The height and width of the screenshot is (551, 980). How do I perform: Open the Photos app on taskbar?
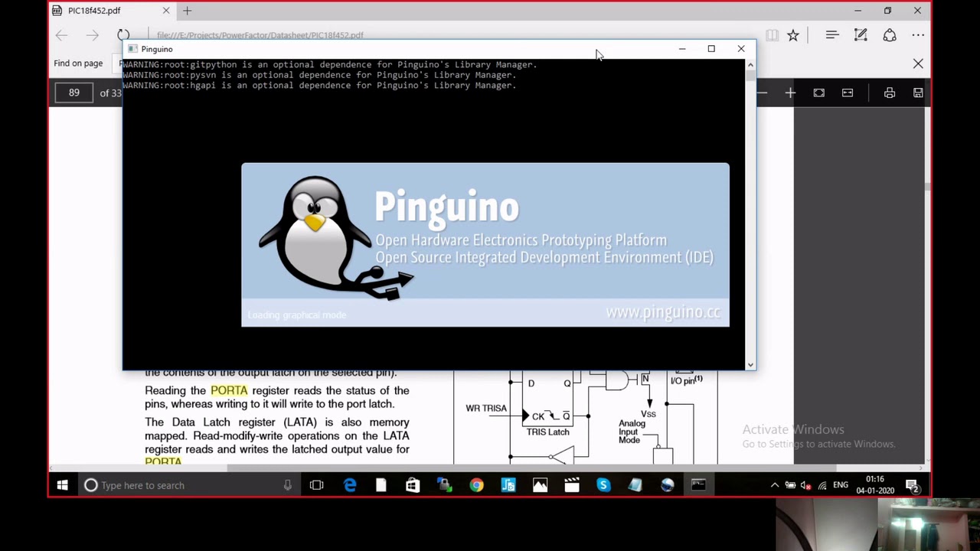[x=540, y=485]
